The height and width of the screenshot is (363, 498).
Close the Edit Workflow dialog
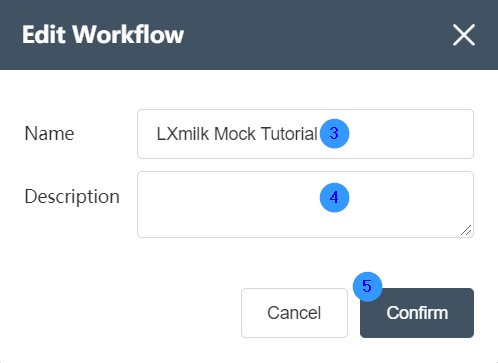pos(464,35)
